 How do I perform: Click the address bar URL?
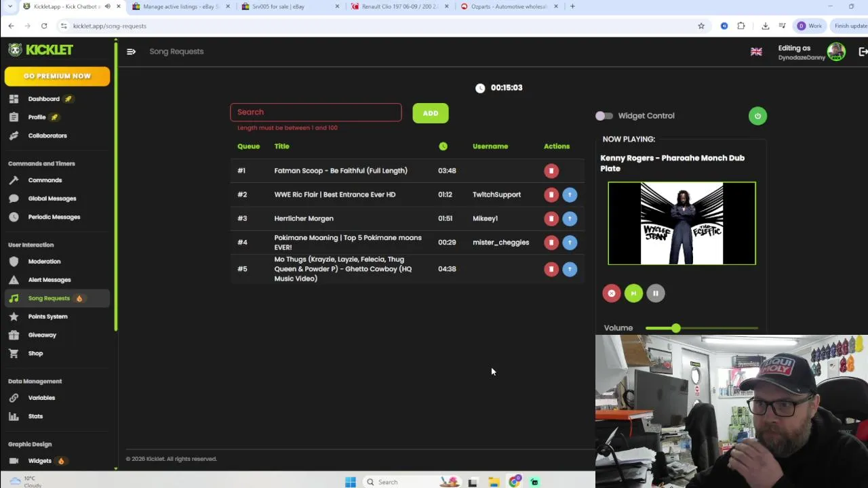tap(110, 26)
